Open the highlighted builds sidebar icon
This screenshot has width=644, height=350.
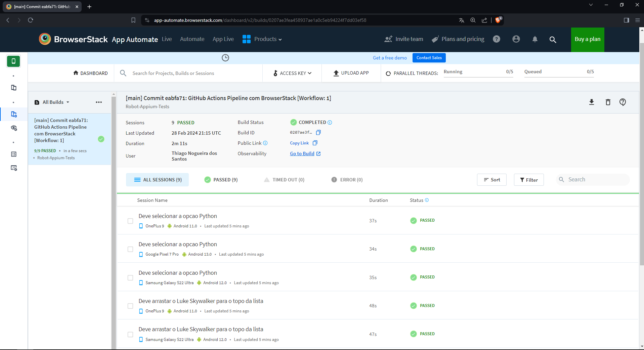[x=14, y=114]
